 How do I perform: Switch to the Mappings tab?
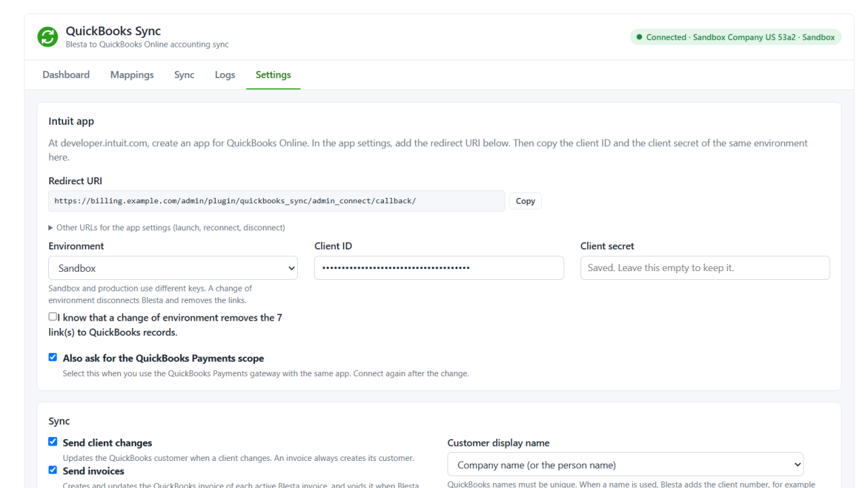tap(132, 75)
